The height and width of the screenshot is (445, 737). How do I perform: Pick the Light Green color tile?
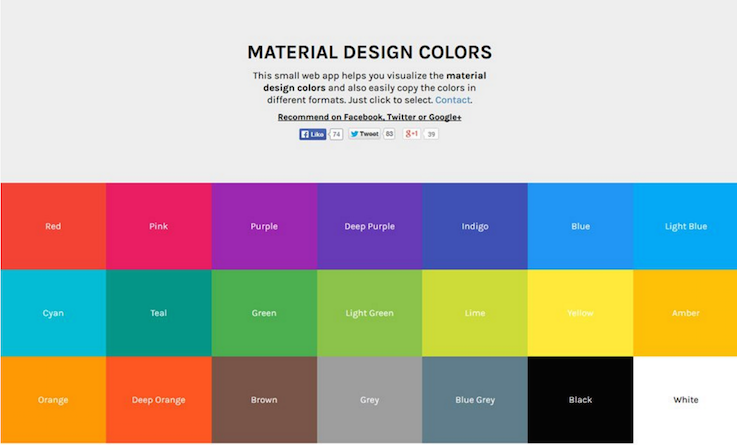(370, 313)
